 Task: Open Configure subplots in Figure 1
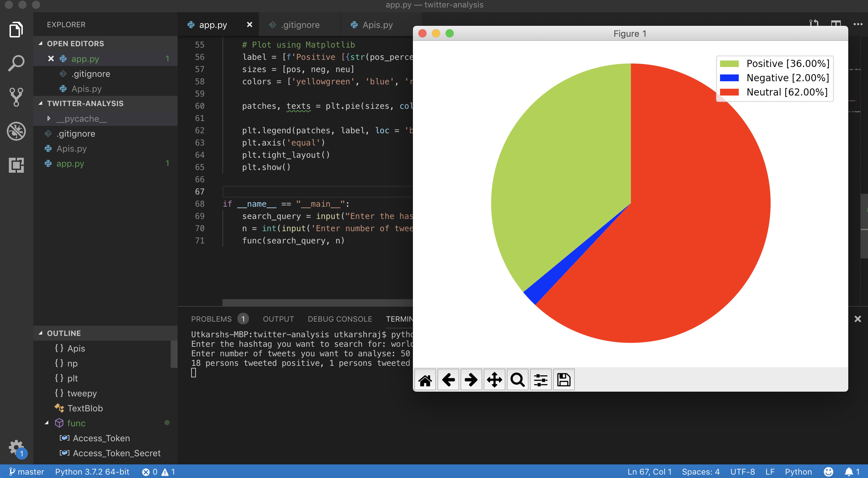click(541, 380)
